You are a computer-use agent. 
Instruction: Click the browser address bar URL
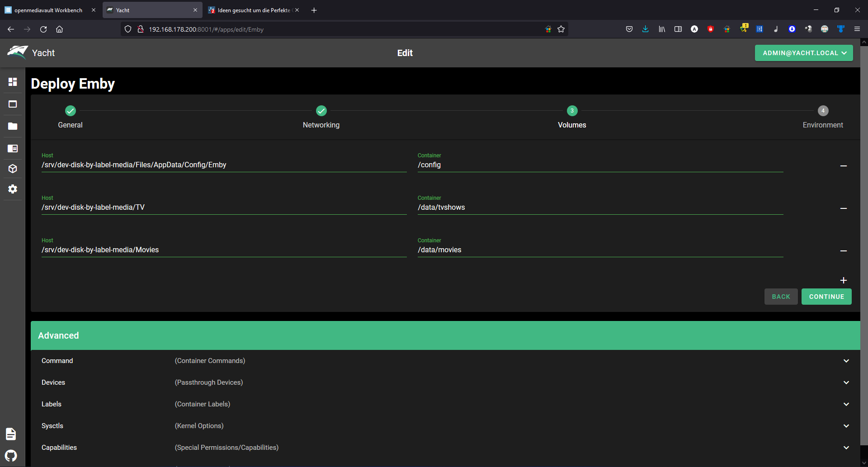(206, 29)
